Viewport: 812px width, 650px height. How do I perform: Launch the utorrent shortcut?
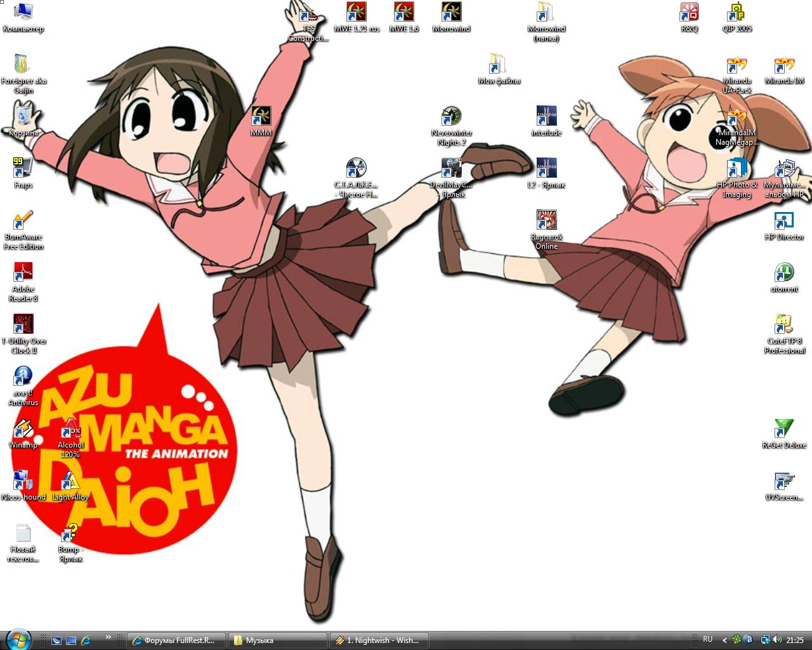784,277
